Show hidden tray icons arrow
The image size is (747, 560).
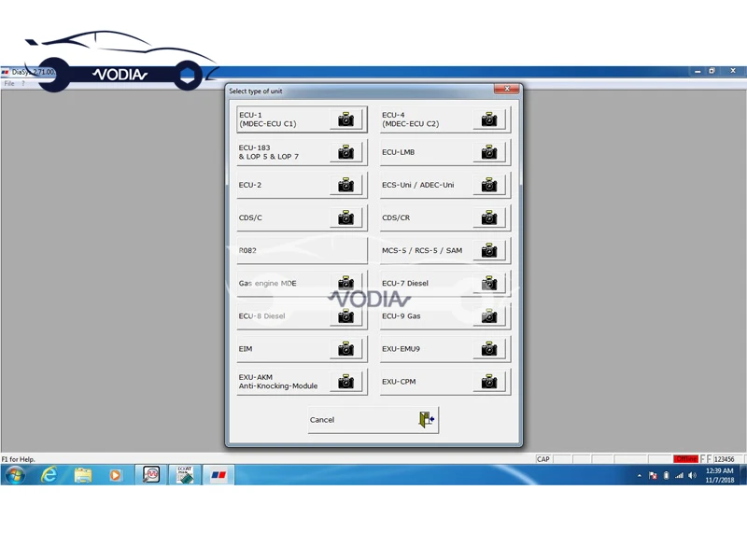pyautogui.click(x=640, y=475)
